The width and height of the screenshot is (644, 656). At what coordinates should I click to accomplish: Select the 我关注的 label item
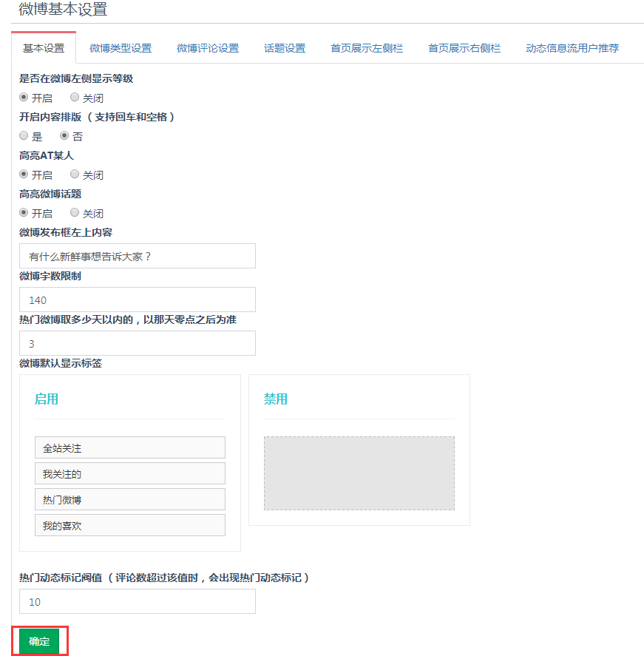(x=130, y=473)
